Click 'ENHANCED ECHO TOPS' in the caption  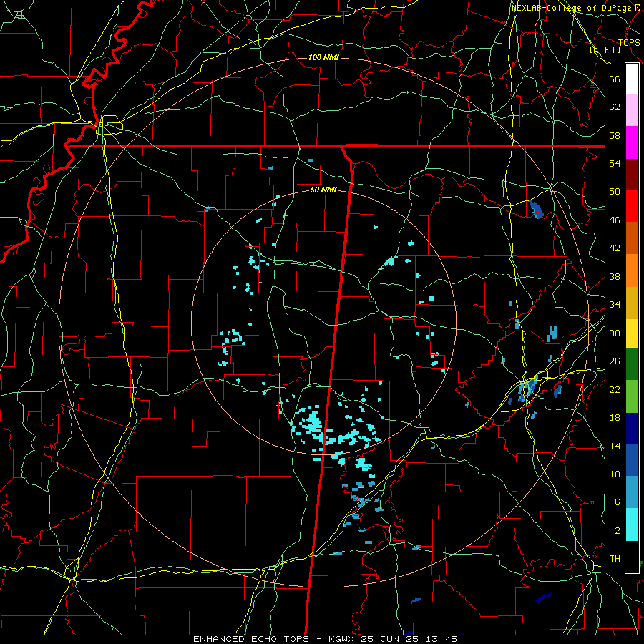click(x=251, y=639)
